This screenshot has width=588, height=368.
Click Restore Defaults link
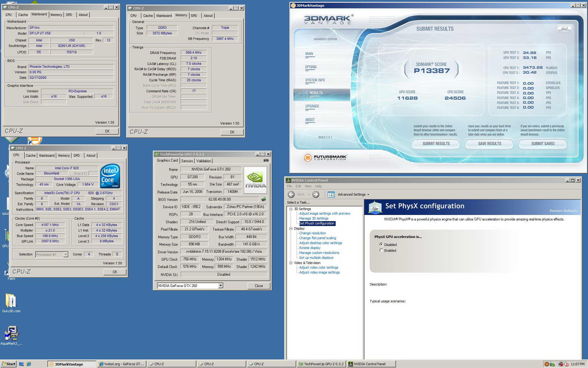tap(563, 211)
